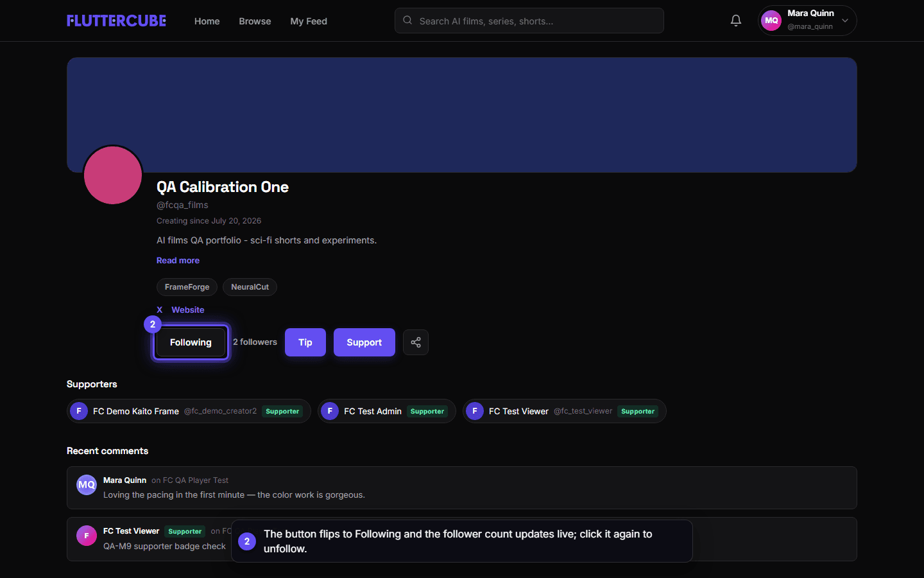Click FC Demo Kaito Frame's avatar

[x=79, y=411]
